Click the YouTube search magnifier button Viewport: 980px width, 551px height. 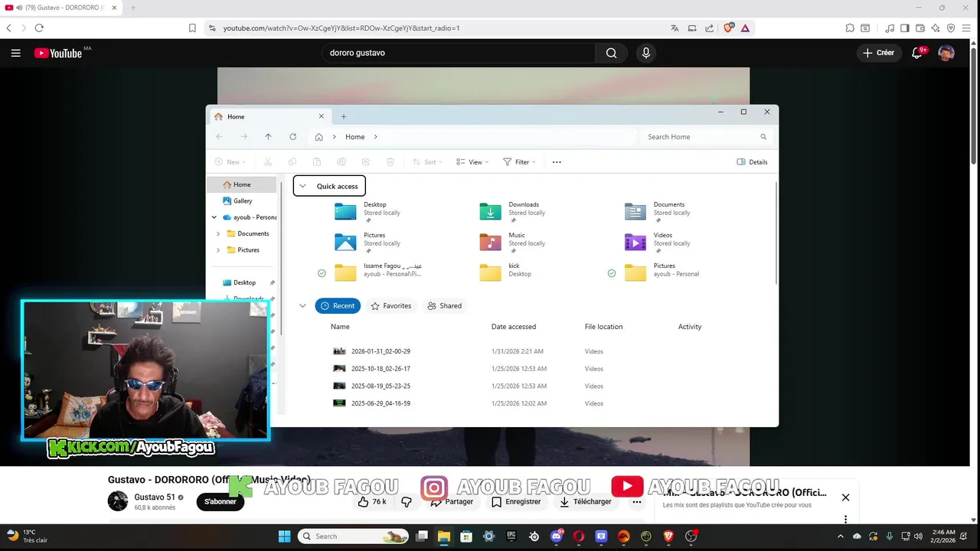(611, 53)
